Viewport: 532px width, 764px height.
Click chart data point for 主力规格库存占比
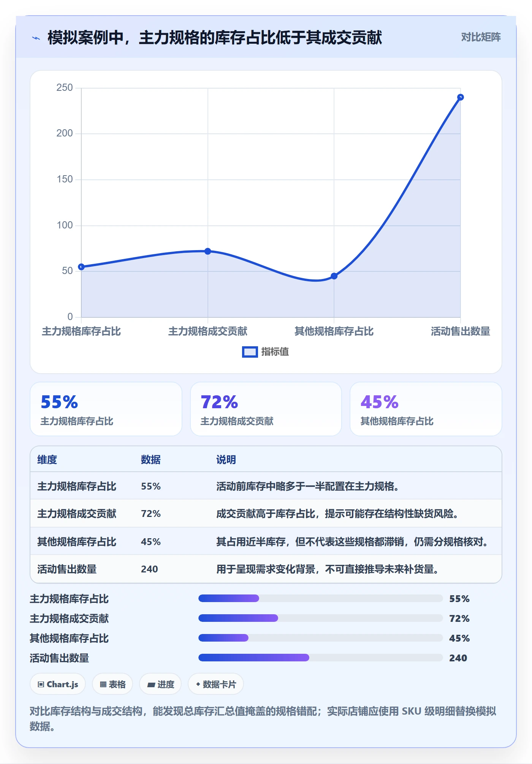tap(81, 267)
